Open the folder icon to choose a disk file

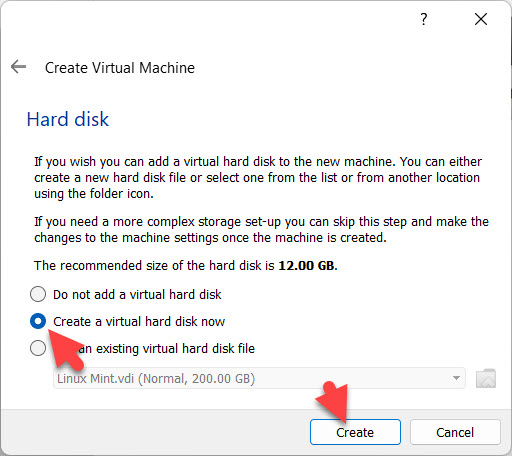click(486, 378)
